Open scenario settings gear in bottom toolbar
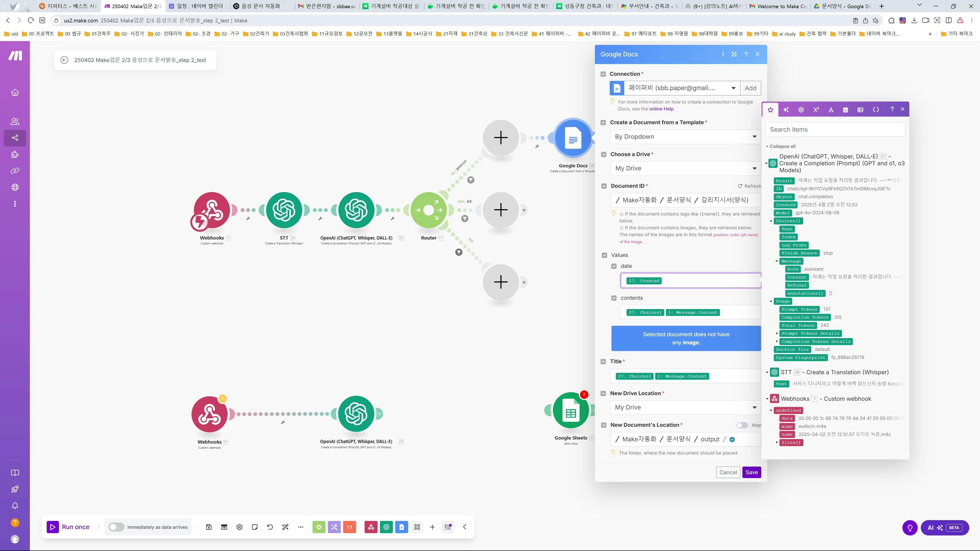980x551 pixels. click(239, 527)
